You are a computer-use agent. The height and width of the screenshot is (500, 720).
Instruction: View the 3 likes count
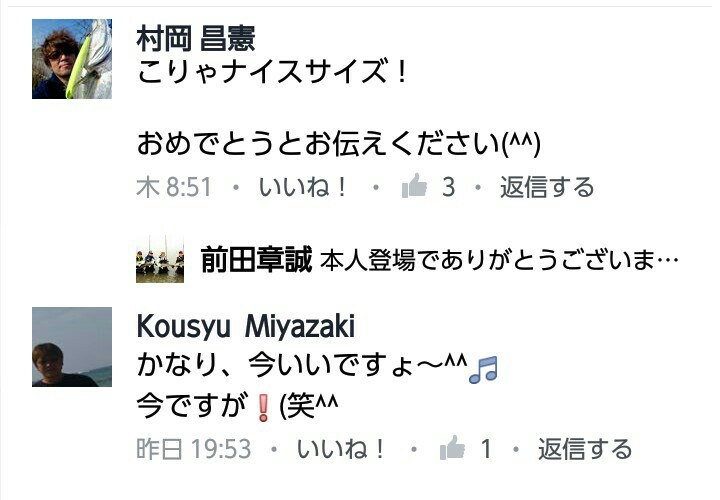(449, 187)
